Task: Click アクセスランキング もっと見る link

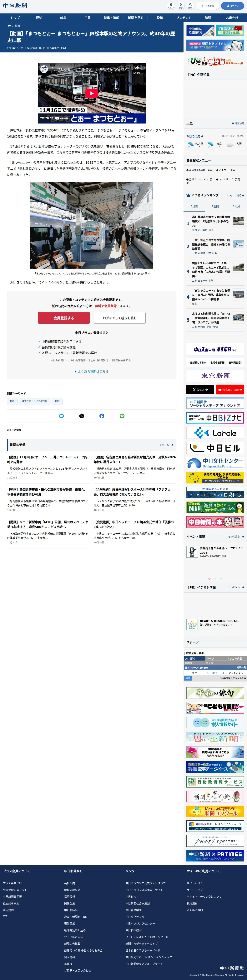Action: tap(237, 196)
